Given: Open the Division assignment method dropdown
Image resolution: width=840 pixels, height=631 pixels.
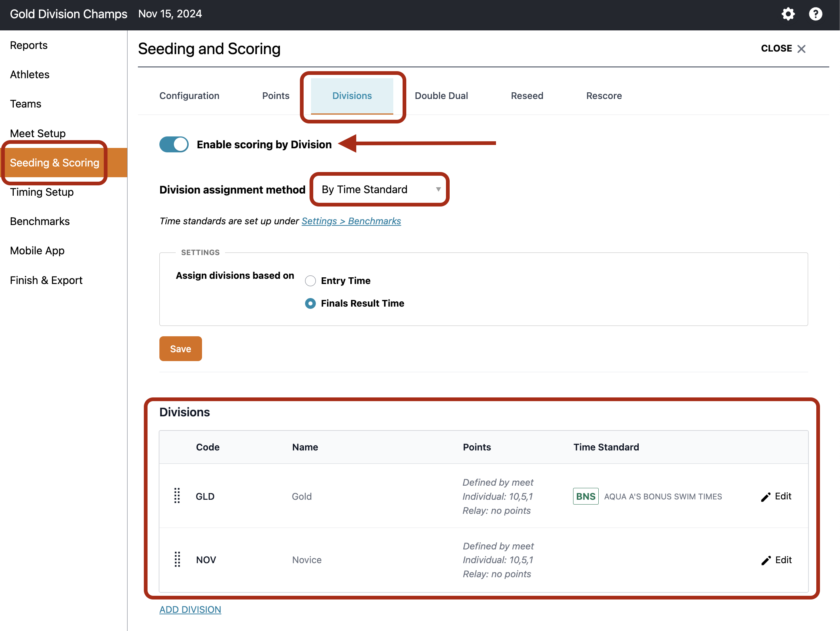Looking at the screenshot, I should pyautogui.click(x=380, y=189).
